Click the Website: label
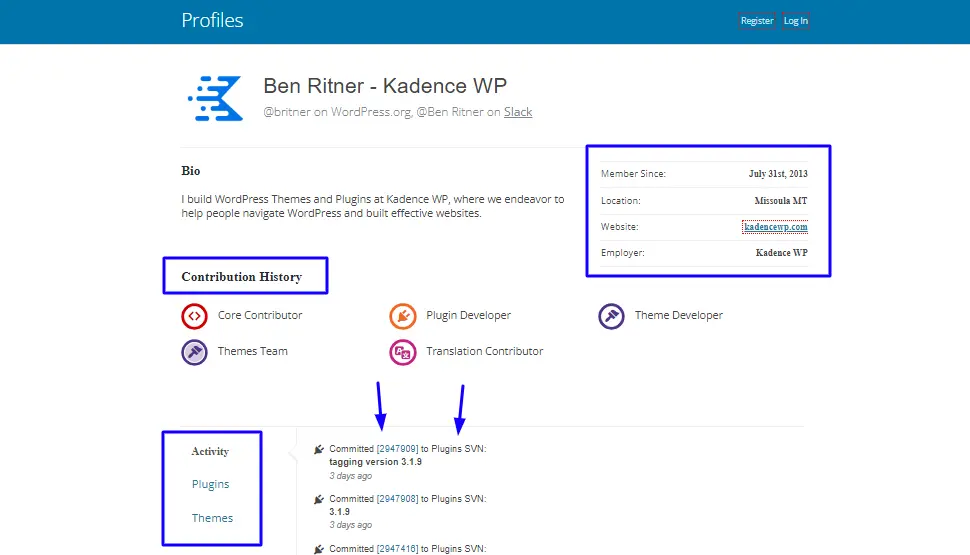The height and width of the screenshot is (555, 970). (x=619, y=226)
